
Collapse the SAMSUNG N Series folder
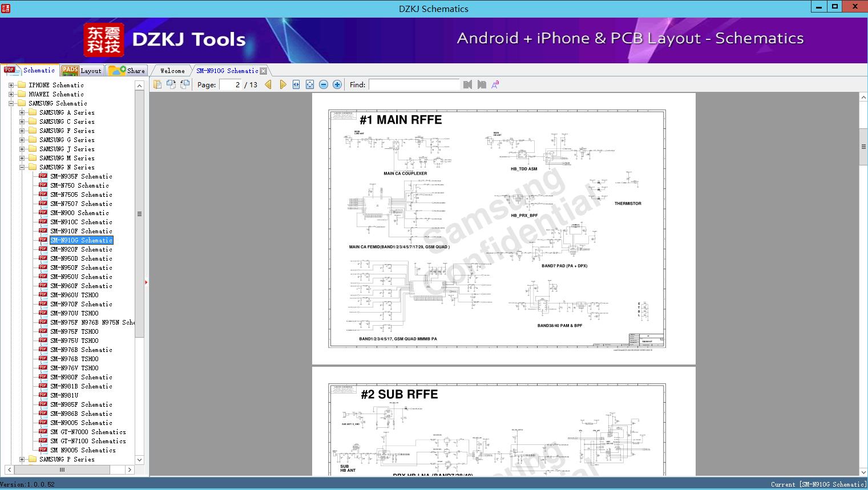click(x=22, y=167)
